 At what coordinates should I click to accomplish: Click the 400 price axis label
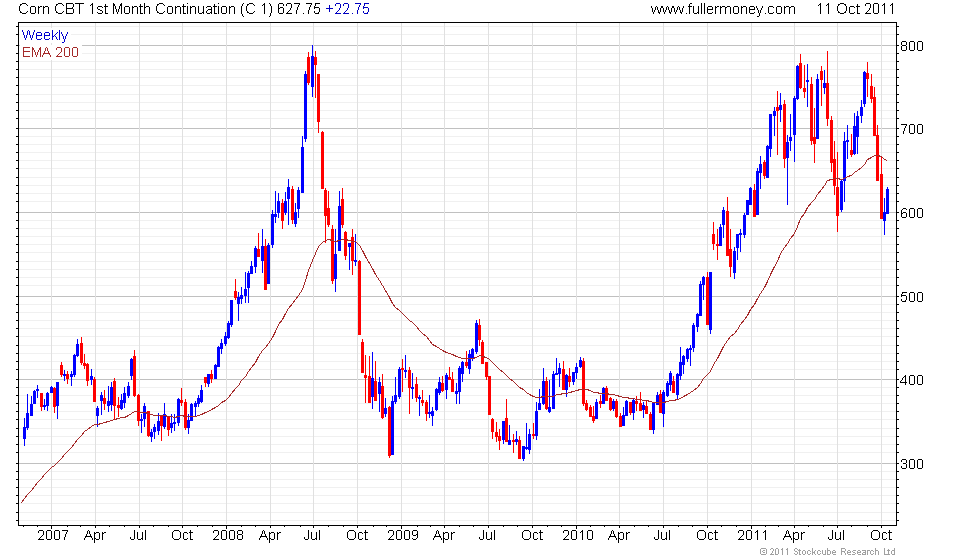pos(911,380)
